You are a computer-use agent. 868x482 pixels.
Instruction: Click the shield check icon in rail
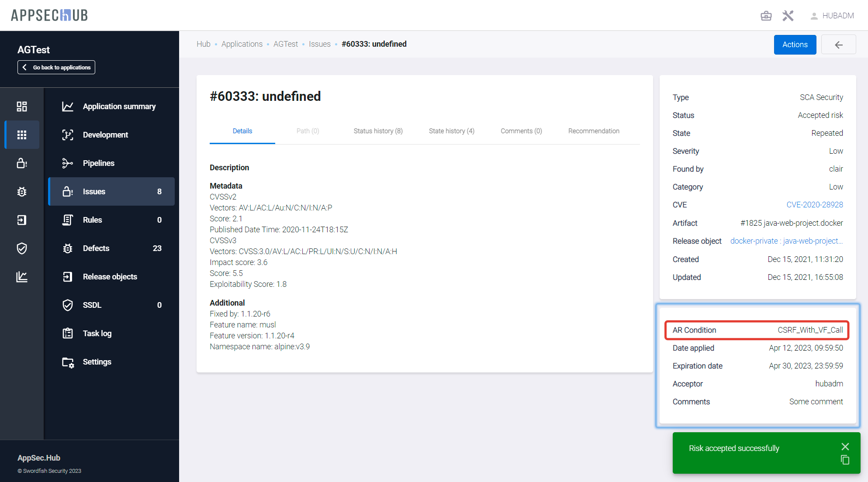pos(22,248)
